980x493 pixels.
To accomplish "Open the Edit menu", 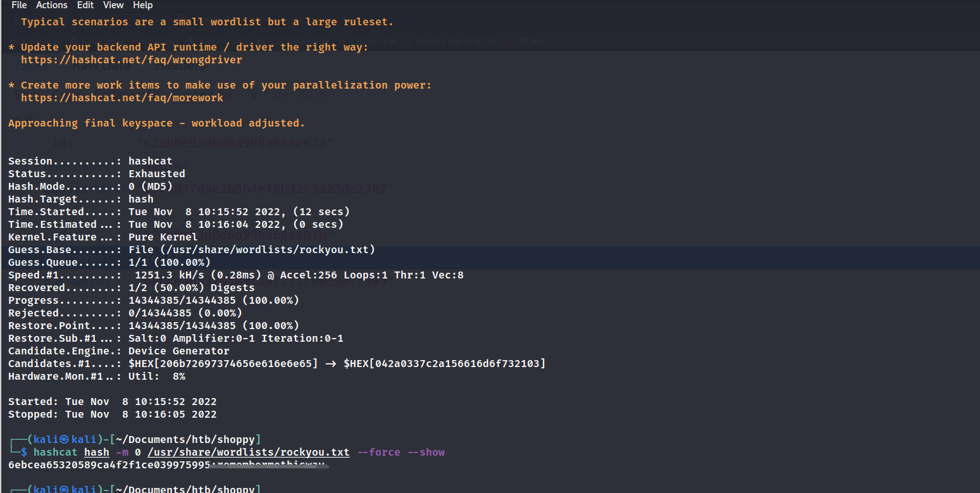I will coord(85,5).
